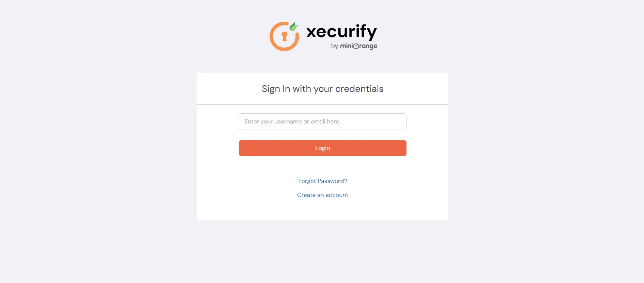Click the 'Enter your username' placeholder text
Image resolution: width=644 pixels, height=283 pixels.
[292, 121]
